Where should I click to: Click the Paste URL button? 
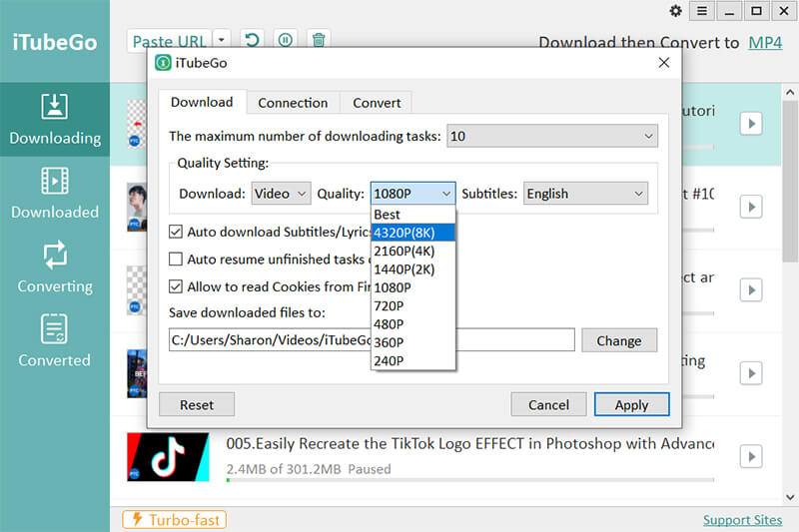coord(170,41)
